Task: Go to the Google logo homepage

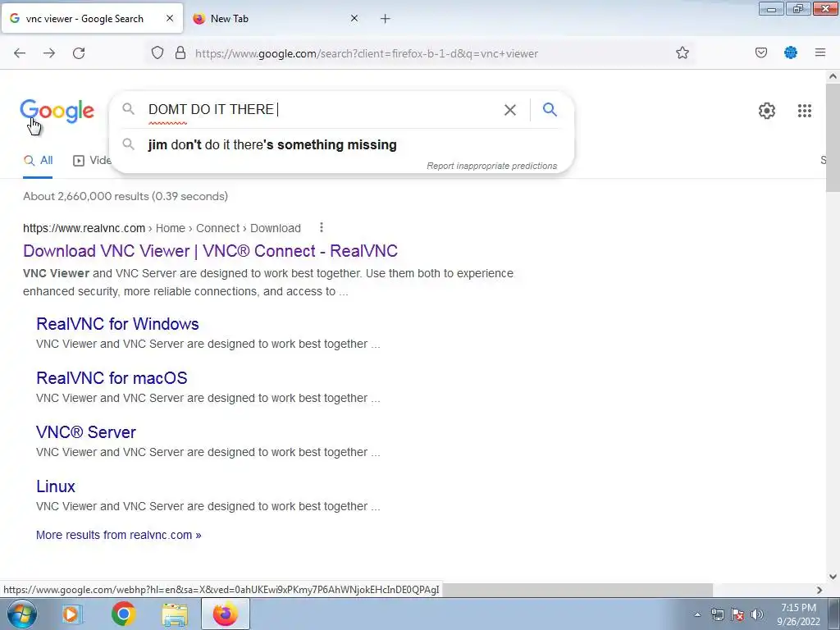Action: tap(57, 112)
